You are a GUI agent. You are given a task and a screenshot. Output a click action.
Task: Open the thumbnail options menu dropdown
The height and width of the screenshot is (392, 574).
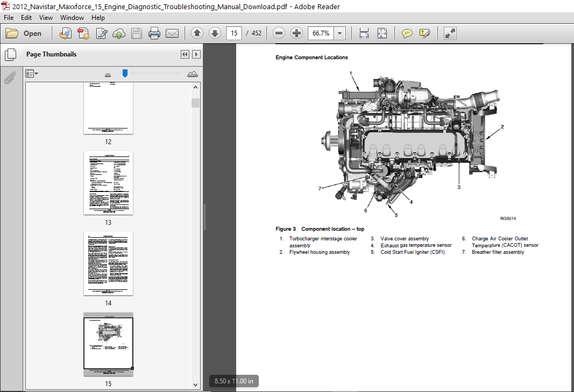tap(32, 74)
